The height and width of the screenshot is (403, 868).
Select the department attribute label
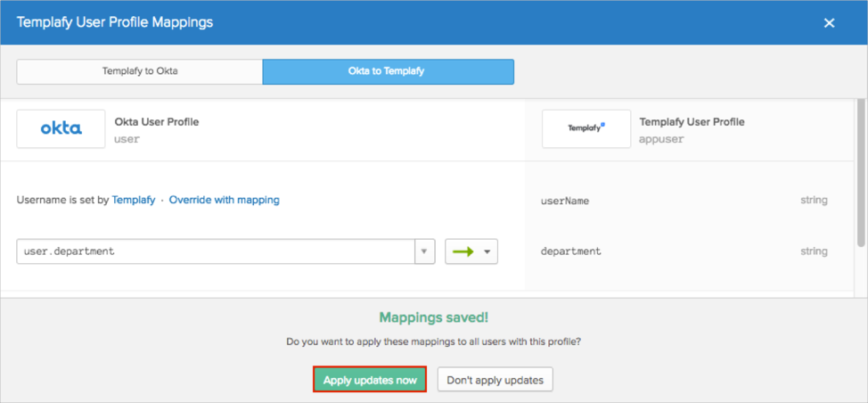click(x=570, y=251)
